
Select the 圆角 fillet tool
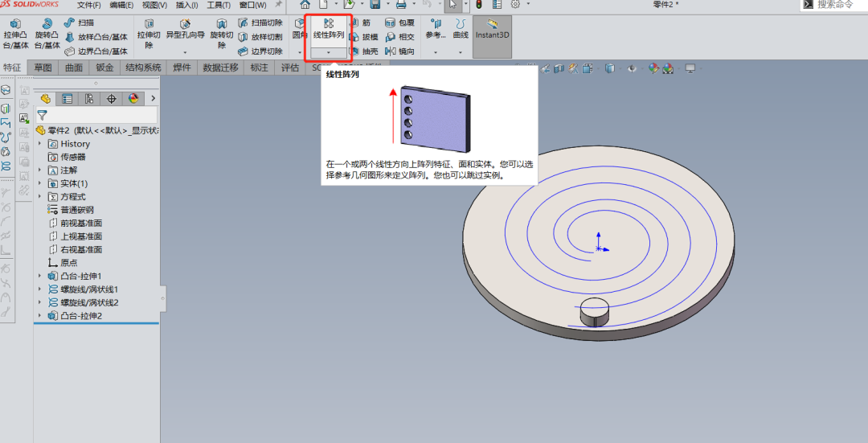click(x=300, y=30)
